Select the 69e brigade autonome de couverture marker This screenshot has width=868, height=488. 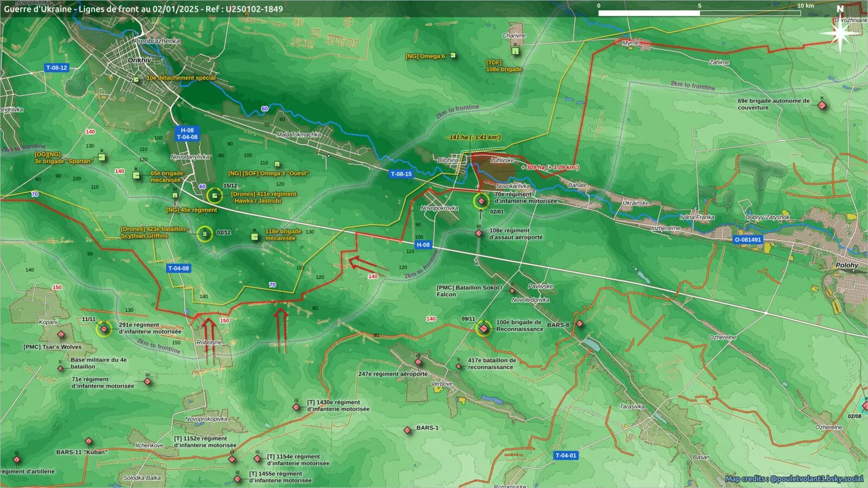coord(822,105)
